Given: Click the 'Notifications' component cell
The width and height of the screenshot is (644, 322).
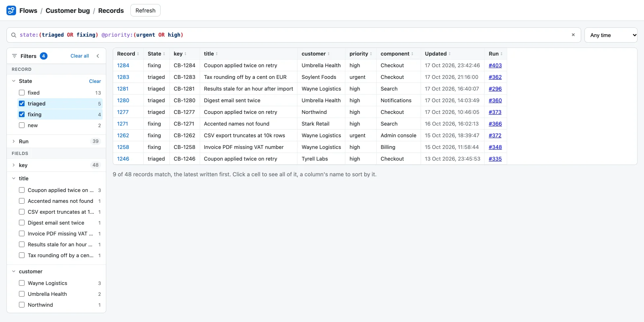Looking at the screenshot, I should (x=398, y=100).
